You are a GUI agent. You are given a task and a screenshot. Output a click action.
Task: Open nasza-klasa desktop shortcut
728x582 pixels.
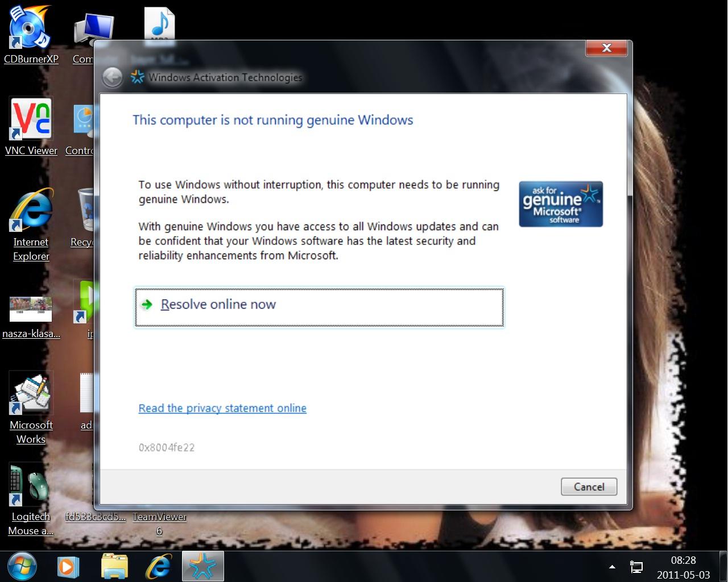coord(31,317)
